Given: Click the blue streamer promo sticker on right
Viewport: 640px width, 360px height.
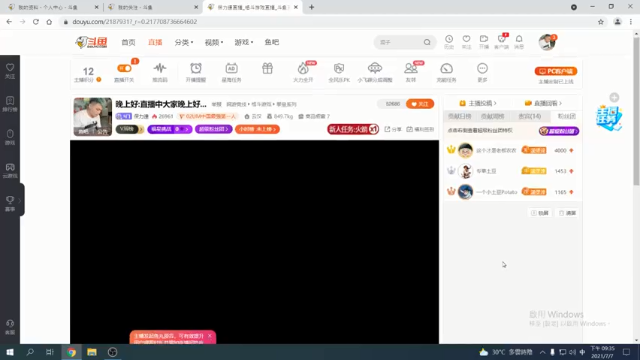Looking at the screenshot, I should coord(608,118).
